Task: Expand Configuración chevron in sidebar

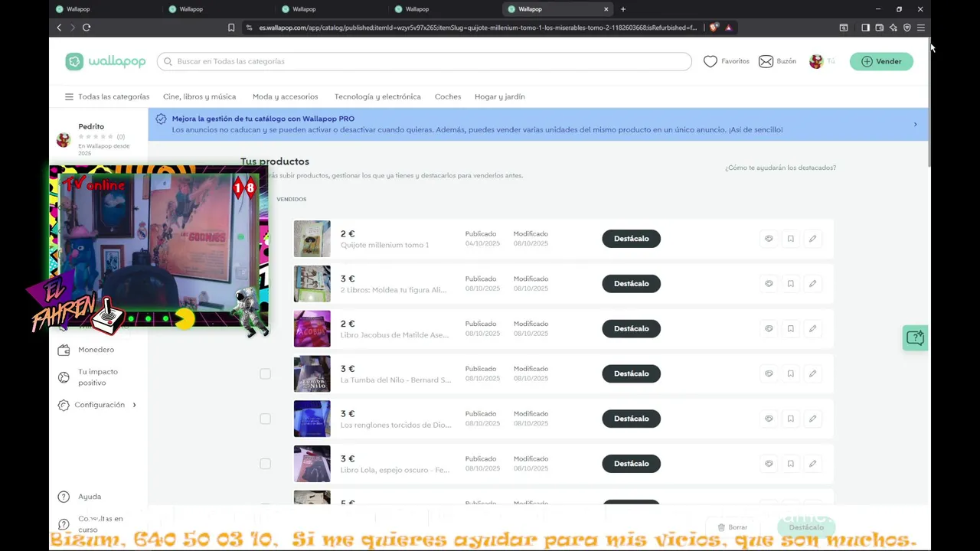Action: coord(134,405)
